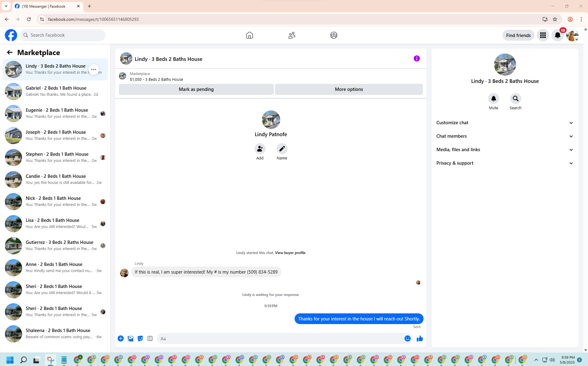This screenshot has width=588, height=366.
Task: Mute the Lindy conversation
Action: click(494, 99)
